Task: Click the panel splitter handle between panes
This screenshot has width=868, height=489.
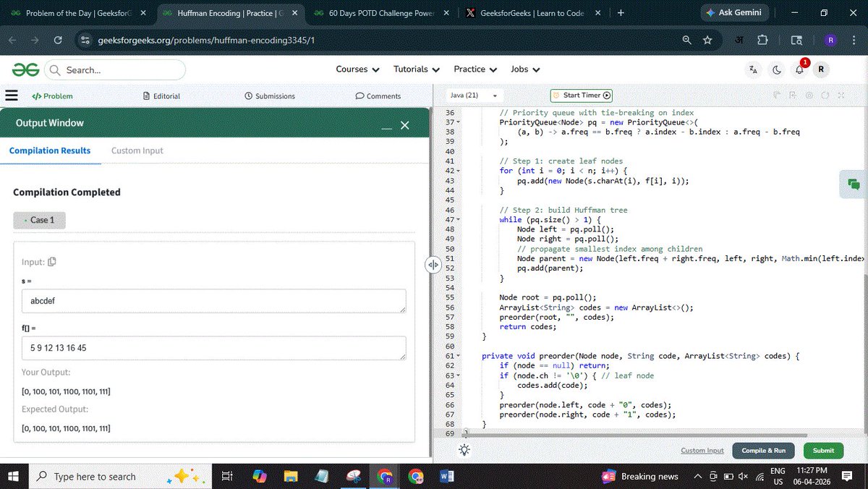Action: [433, 265]
